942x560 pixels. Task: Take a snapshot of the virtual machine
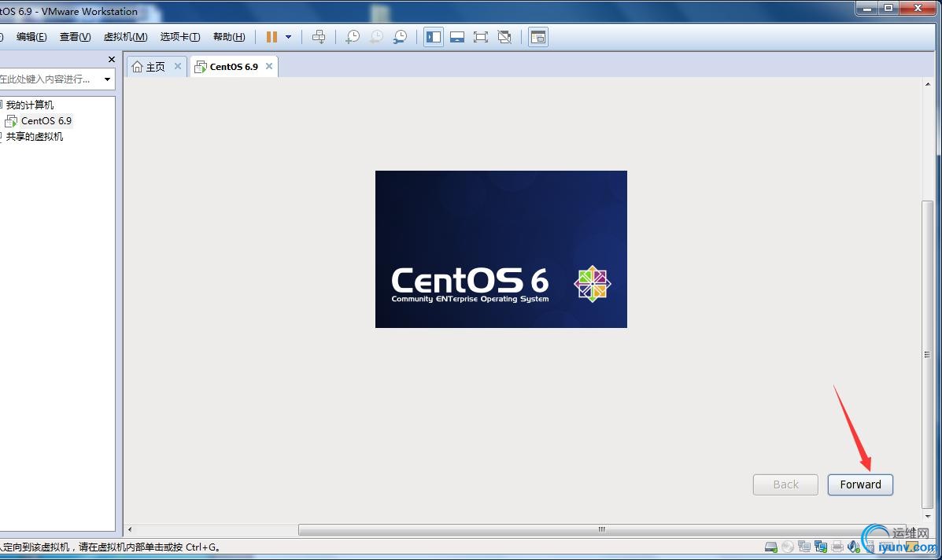352,37
